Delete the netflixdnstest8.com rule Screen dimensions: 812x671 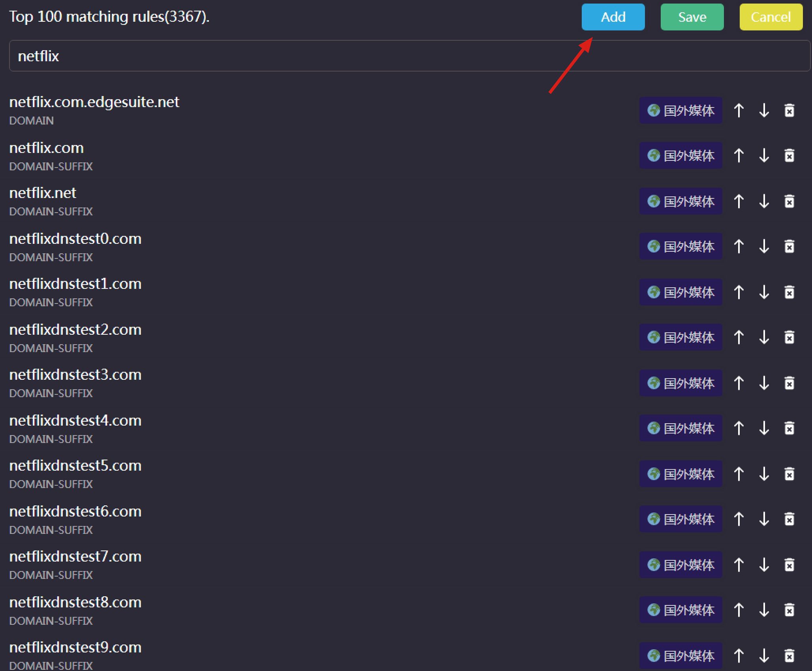[x=789, y=610]
